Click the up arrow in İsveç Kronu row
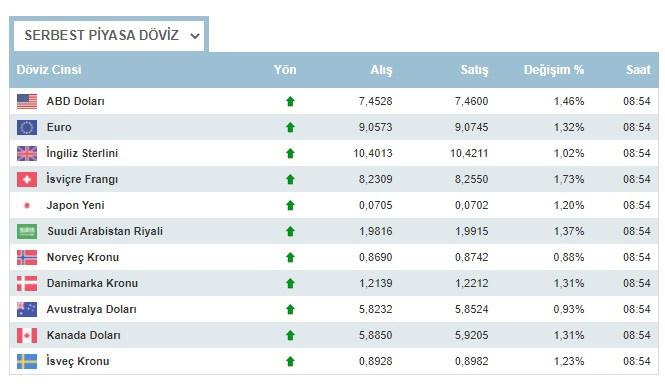 point(290,361)
